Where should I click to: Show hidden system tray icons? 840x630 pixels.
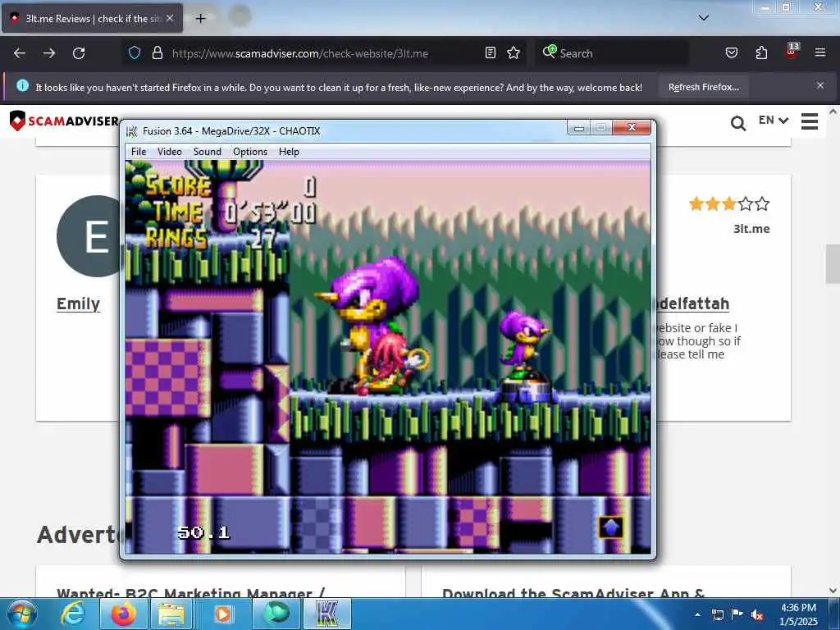coord(697,614)
